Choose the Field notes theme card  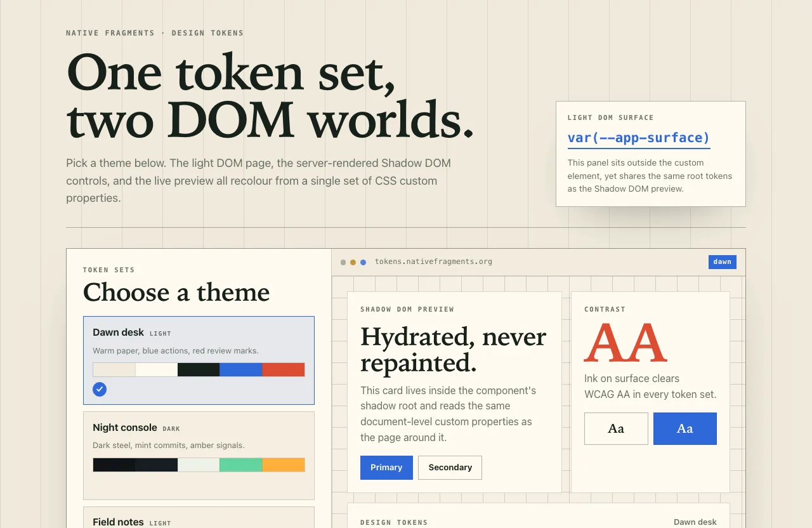(199, 517)
